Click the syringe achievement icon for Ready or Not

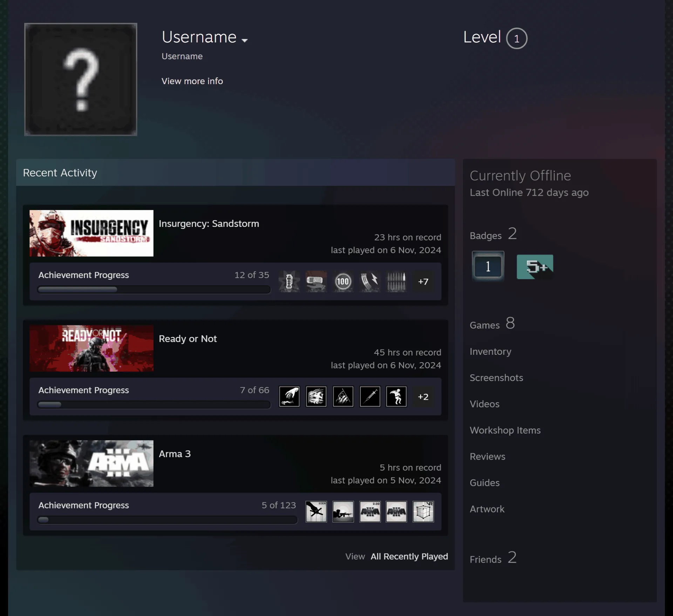click(370, 397)
